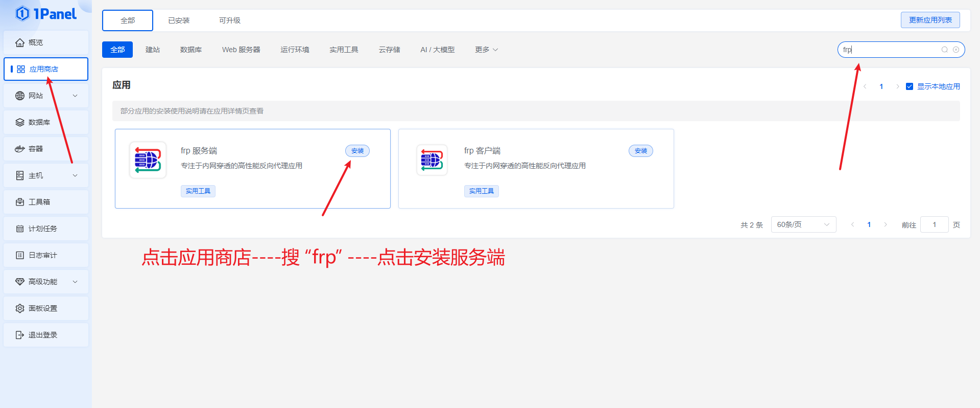Click the 日志审计 log icon
980x408 pixels.
[x=20, y=255]
